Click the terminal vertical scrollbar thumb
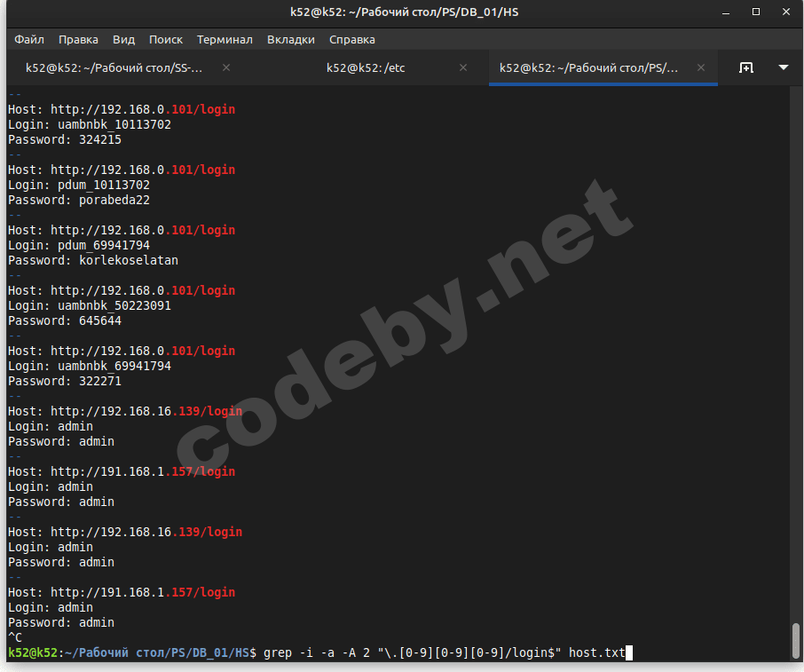Viewport: 804px width, 672px height. [x=795, y=640]
